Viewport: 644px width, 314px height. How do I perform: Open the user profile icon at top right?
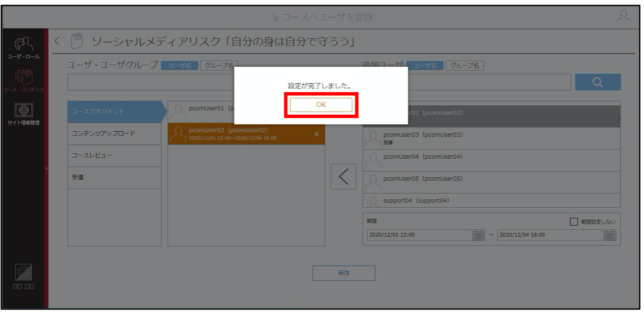(x=622, y=17)
